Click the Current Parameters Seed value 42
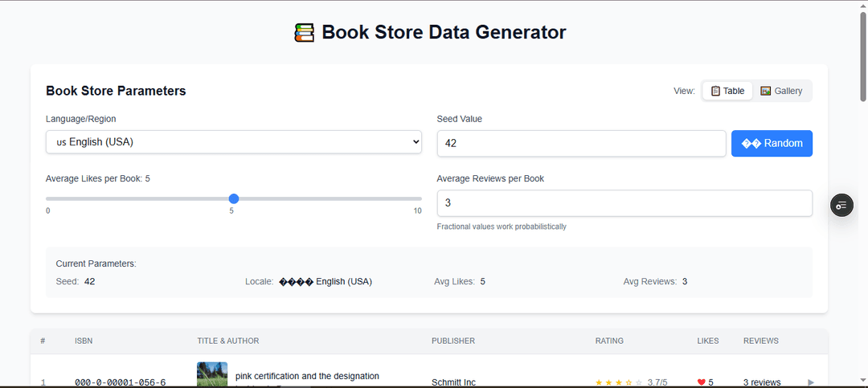The height and width of the screenshot is (388, 868). 90,281
